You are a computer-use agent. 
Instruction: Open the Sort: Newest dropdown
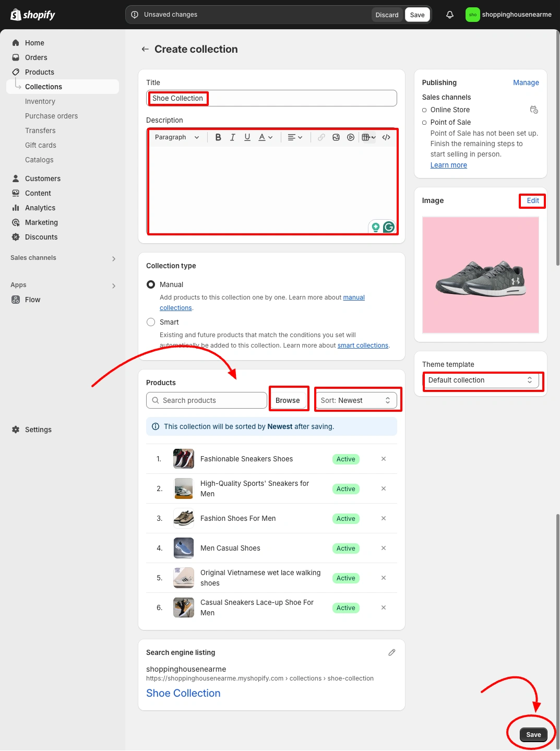(x=356, y=400)
